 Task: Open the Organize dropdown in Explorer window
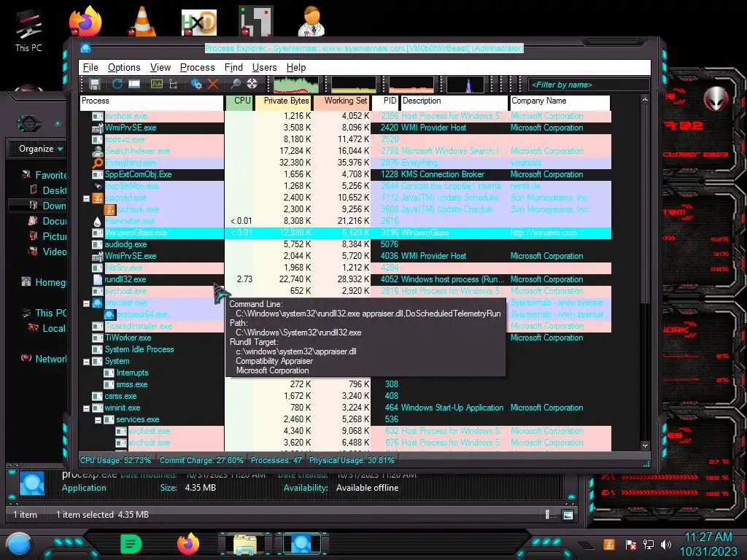(x=41, y=149)
